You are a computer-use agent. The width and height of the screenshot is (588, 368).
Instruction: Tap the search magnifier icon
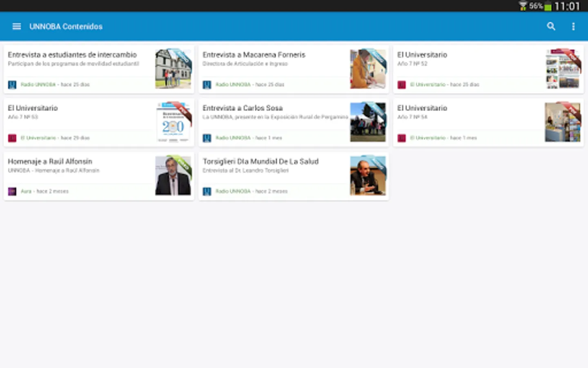pyautogui.click(x=551, y=27)
